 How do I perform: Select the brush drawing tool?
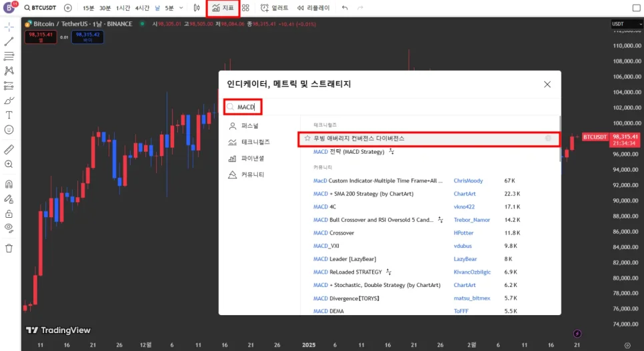coord(9,100)
